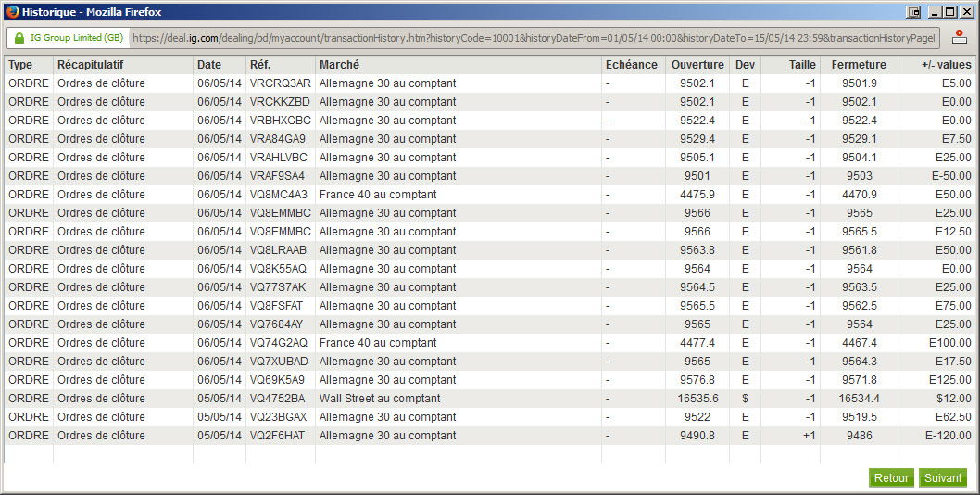Click the E75.00 profit value
The height and width of the screenshot is (495, 980).
(954, 305)
